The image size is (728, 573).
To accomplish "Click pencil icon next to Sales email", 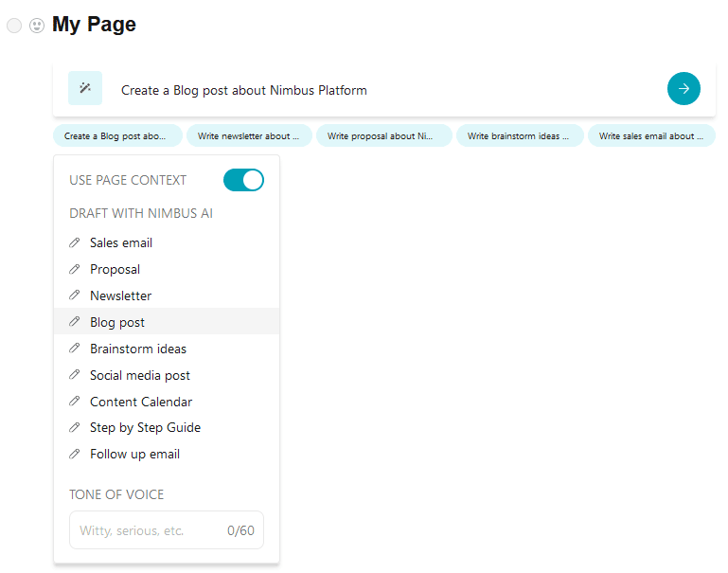I will tap(74, 242).
